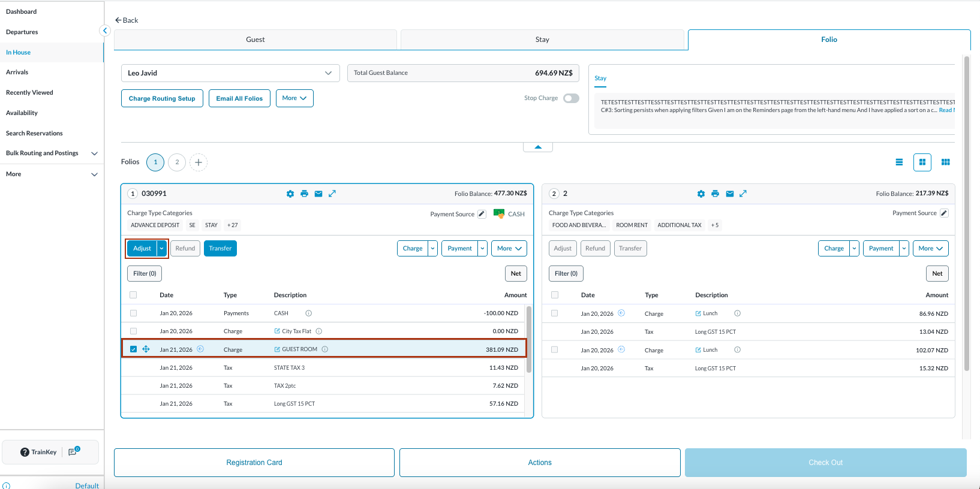The height and width of the screenshot is (489, 980).
Task: Open settings gear for folio 030991
Action: coord(290,194)
